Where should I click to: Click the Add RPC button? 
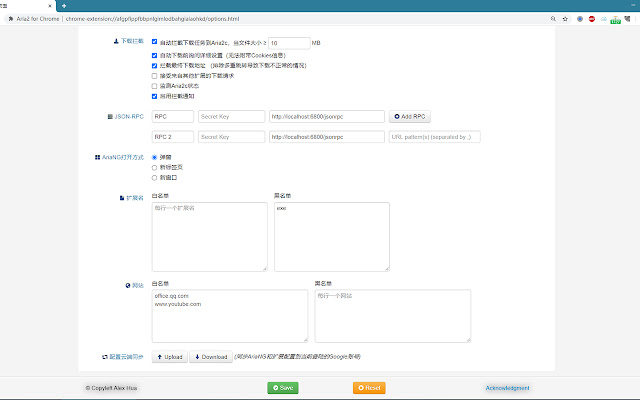click(409, 116)
